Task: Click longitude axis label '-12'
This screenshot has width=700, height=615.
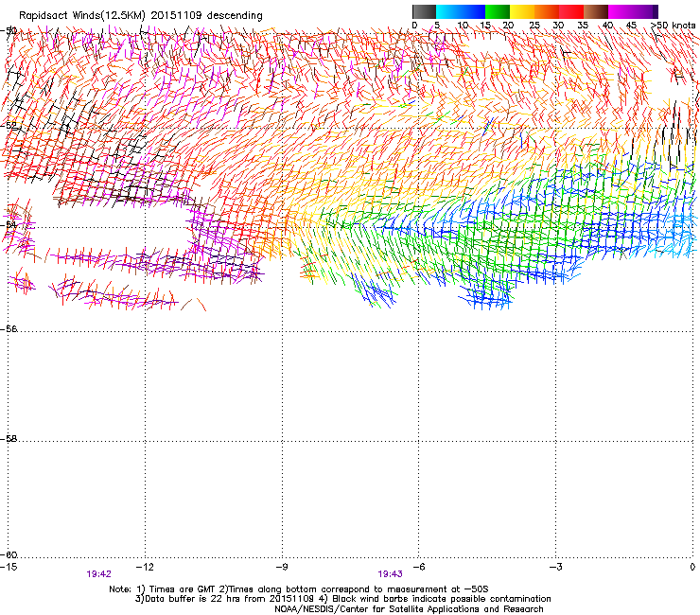Action: (x=145, y=567)
